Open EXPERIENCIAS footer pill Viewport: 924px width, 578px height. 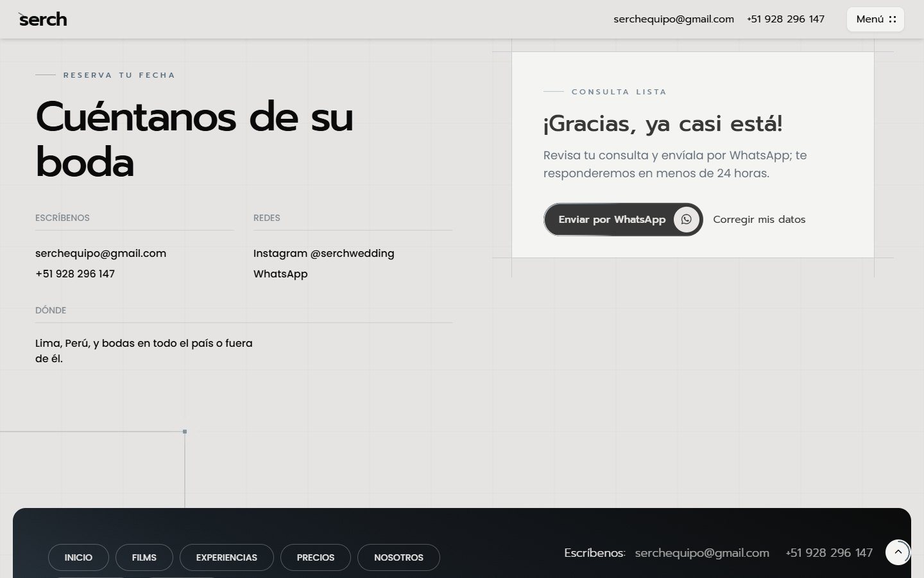pyautogui.click(x=227, y=557)
